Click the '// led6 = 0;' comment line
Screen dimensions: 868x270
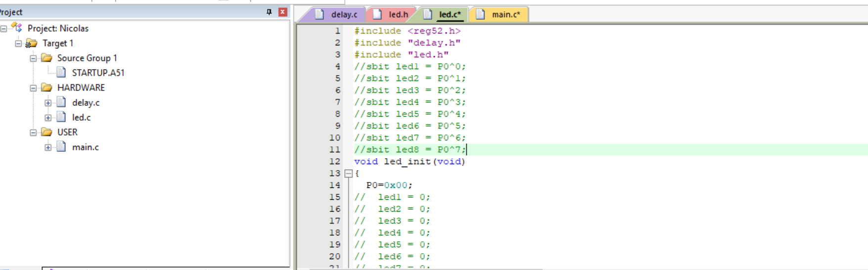[x=392, y=257]
